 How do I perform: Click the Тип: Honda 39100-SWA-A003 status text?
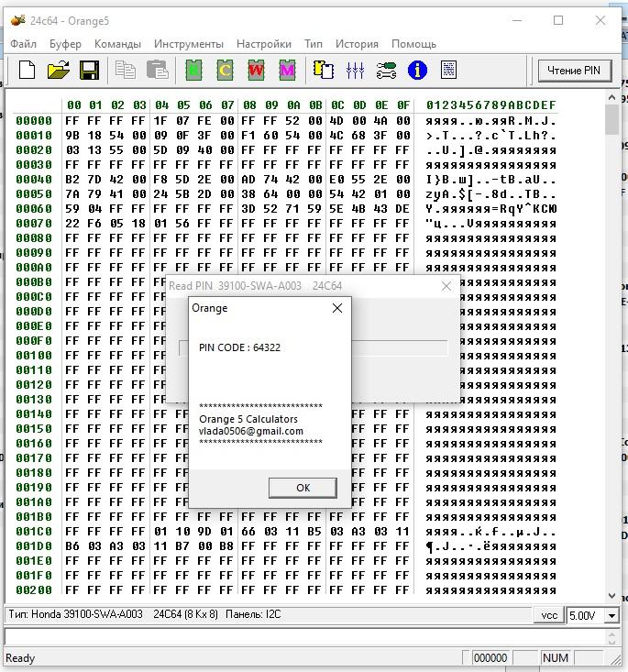pyautogui.click(x=75, y=614)
